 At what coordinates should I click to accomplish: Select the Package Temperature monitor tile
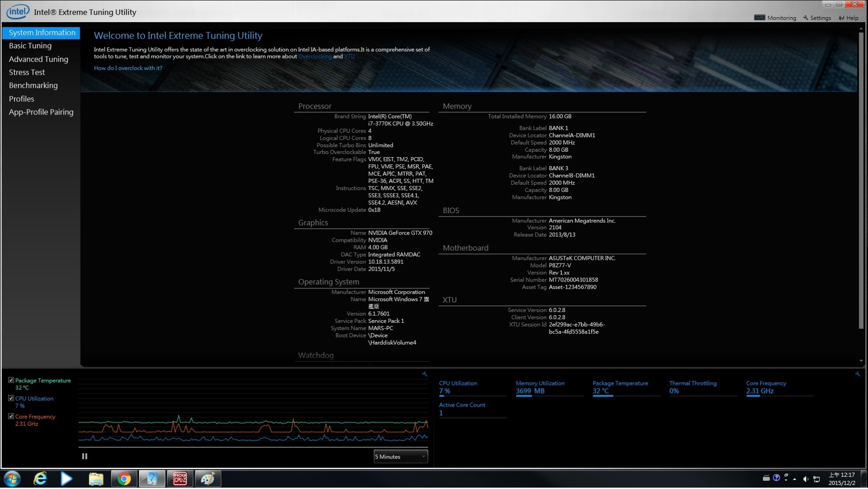tap(626, 388)
